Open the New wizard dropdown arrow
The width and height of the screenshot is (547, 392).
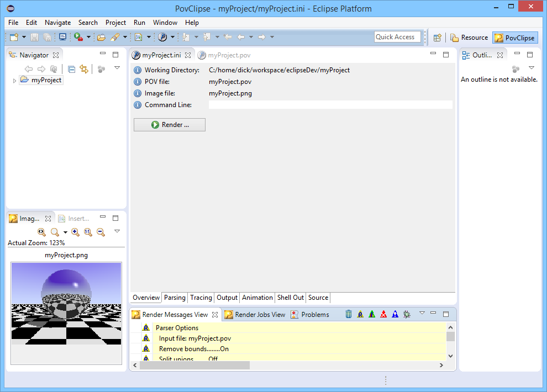[x=24, y=37]
